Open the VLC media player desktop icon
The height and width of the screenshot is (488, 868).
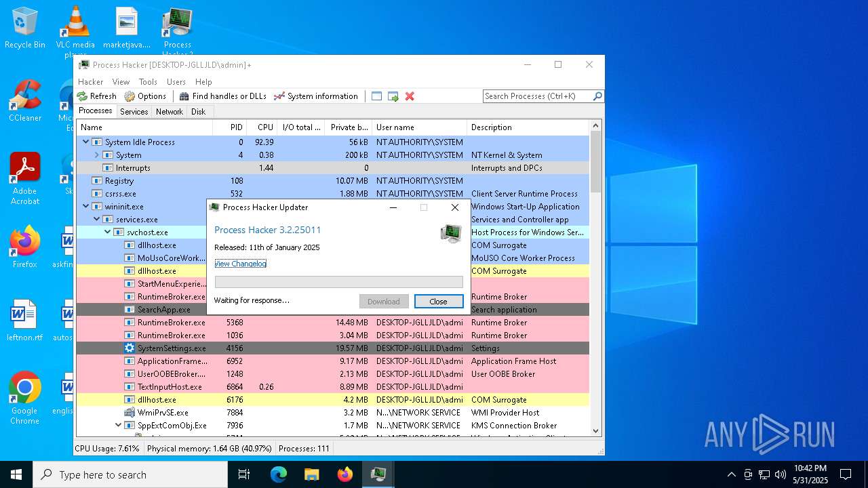point(75,31)
